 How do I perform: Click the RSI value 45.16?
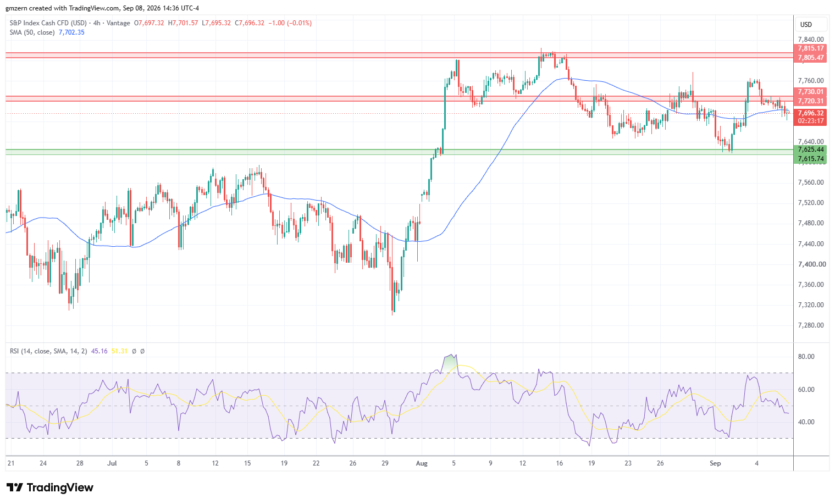tap(100, 351)
